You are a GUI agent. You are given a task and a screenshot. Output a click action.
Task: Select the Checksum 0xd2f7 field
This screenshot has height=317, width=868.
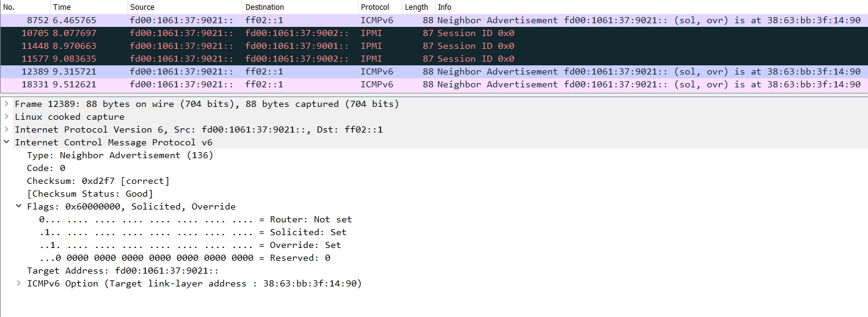(x=98, y=181)
